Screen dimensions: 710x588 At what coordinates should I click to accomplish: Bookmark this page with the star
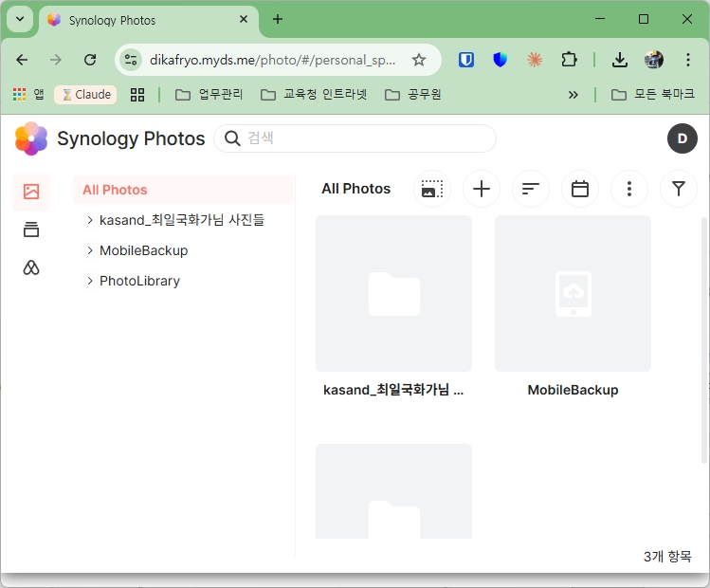tap(419, 60)
